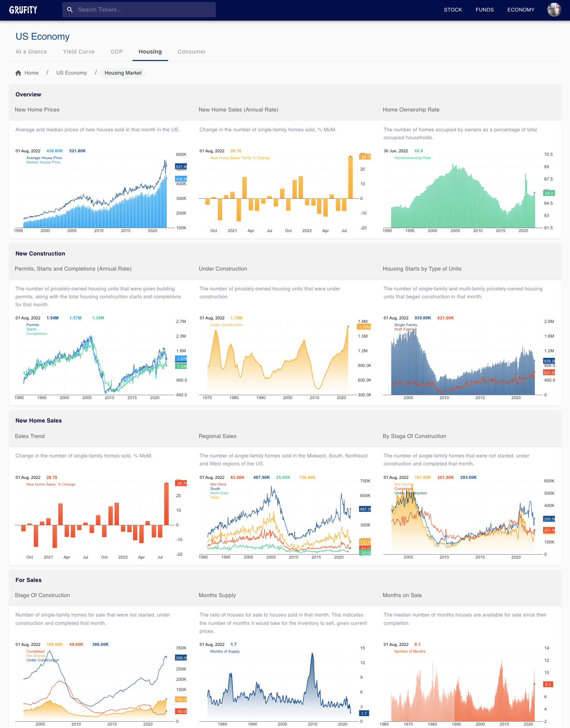This screenshot has height=728, width=570.
Task: Click into the Search Tickers field
Action: pyautogui.click(x=143, y=10)
